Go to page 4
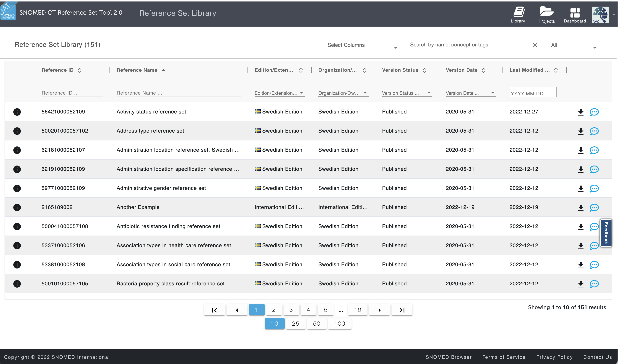 tap(308, 310)
